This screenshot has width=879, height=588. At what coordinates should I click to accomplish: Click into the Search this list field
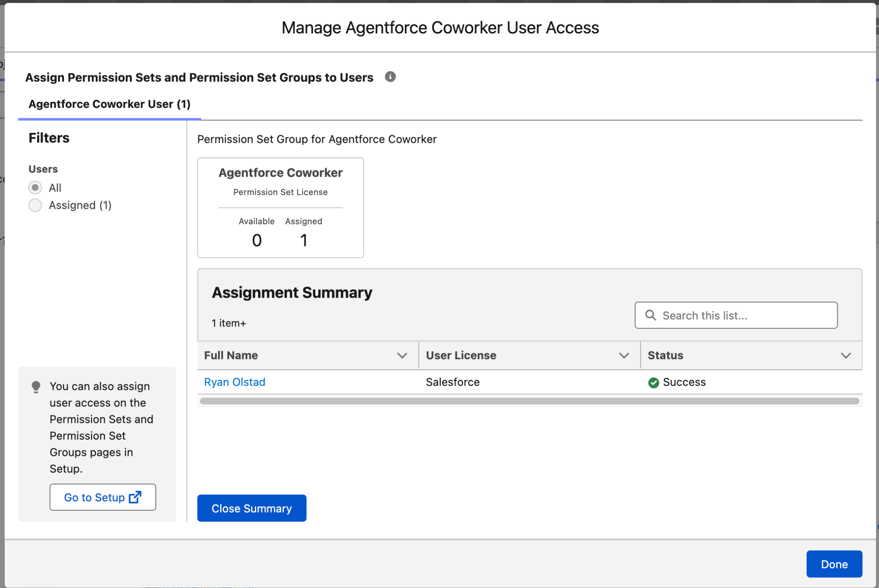(736, 315)
